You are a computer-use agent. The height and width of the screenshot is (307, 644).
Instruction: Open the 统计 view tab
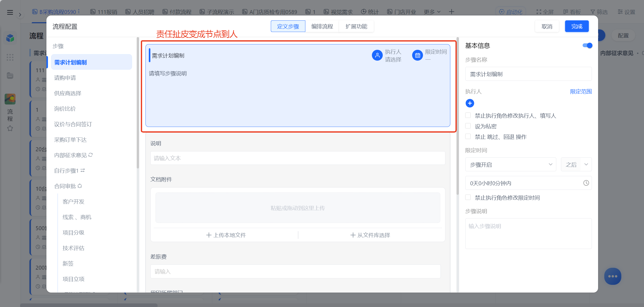click(x=370, y=12)
